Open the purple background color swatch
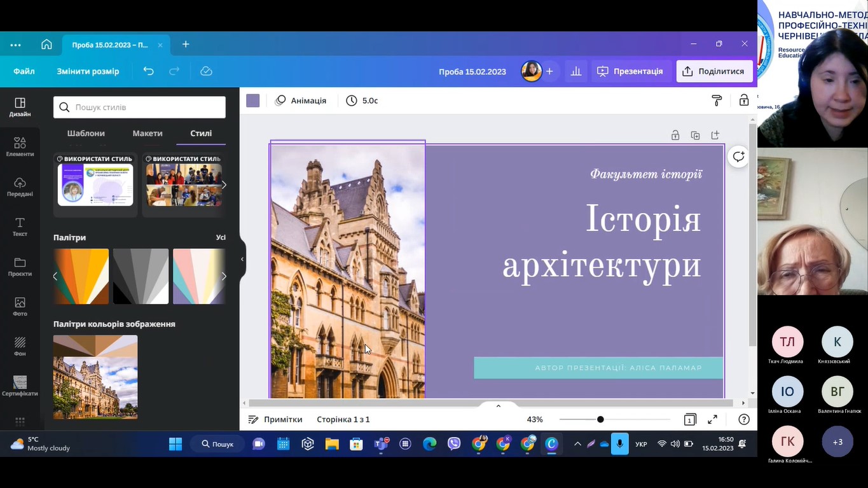The width and height of the screenshot is (868, 488). 253,101
